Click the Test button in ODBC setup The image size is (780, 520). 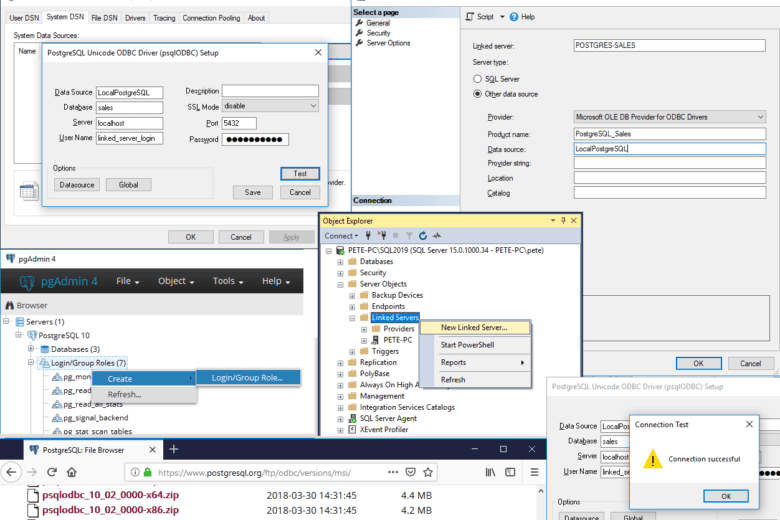tap(300, 173)
